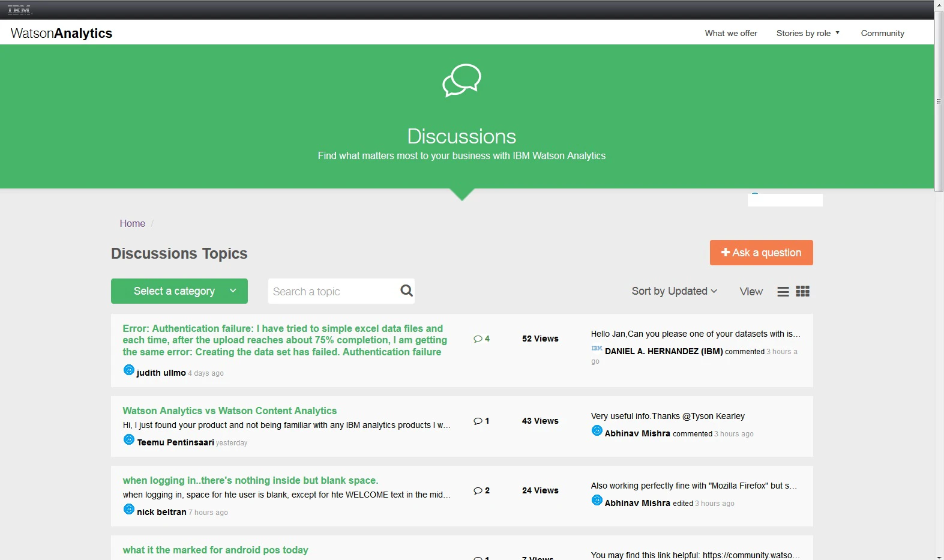
Task: Click the page vertical scrollbar thumb
Action: [939, 101]
